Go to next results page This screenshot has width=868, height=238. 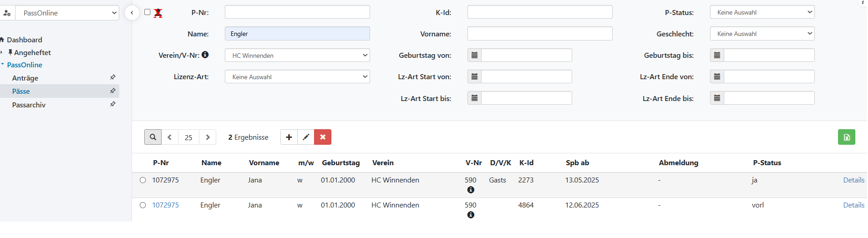pos(208,137)
